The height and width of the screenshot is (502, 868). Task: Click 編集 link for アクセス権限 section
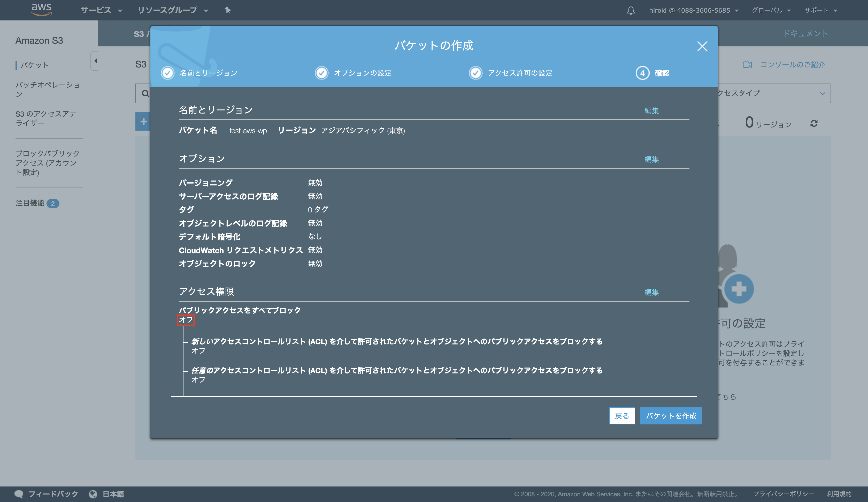tap(651, 292)
